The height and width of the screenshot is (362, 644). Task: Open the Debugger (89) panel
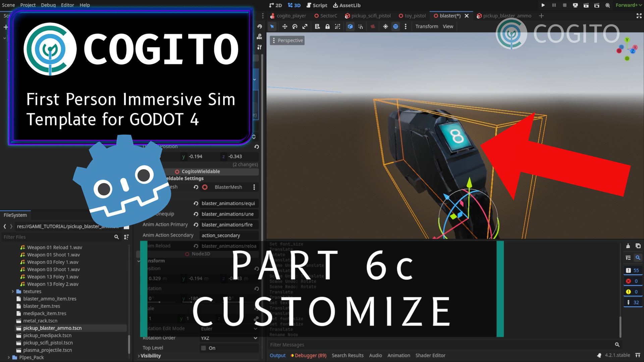coord(309,355)
